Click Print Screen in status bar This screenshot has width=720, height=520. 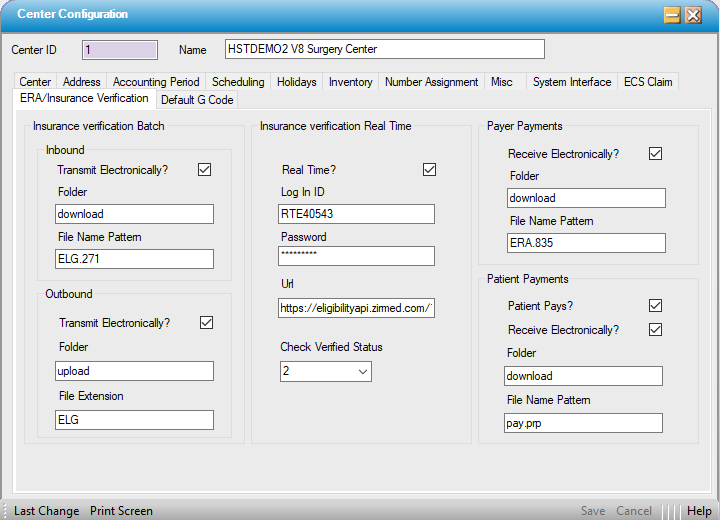point(121,511)
